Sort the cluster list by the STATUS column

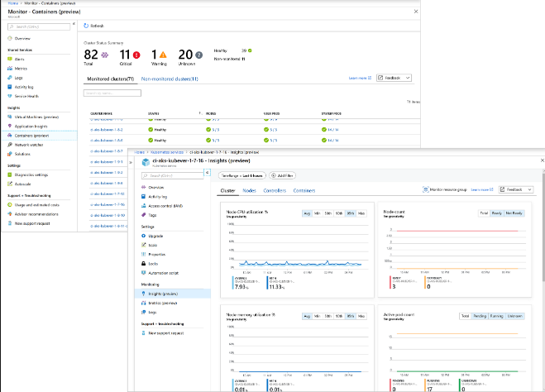tap(153, 113)
